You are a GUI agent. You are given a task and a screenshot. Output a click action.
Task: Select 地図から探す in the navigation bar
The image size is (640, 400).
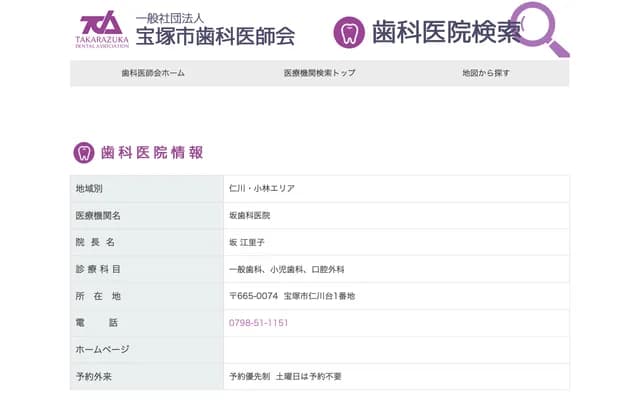tap(486, 73)
